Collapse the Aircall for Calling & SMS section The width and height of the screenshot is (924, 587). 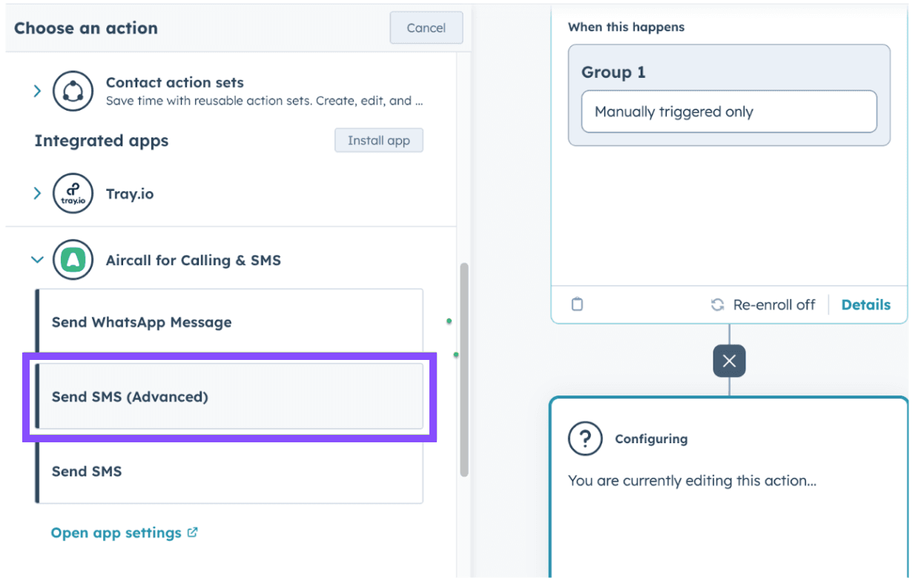(x=37, y=260)
